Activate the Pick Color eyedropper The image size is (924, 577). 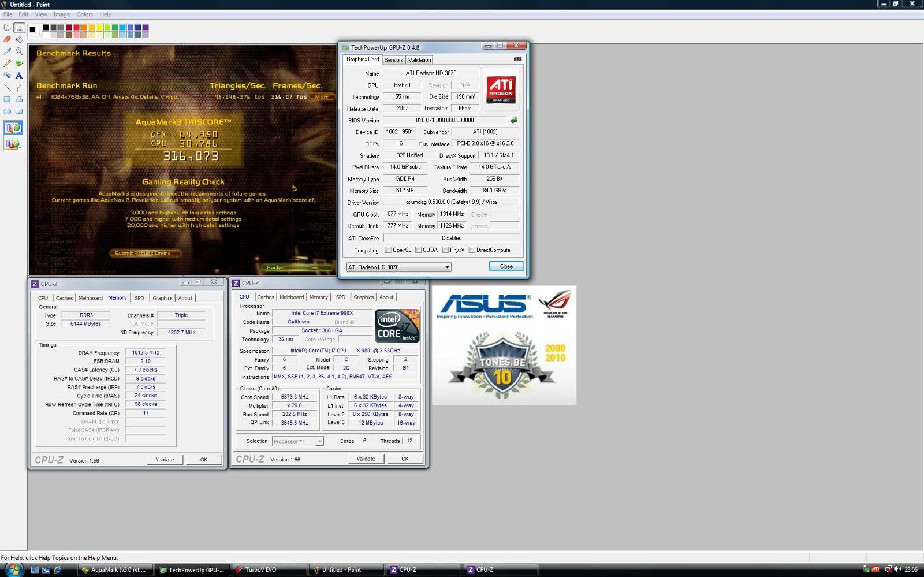[x=7, y=51]
